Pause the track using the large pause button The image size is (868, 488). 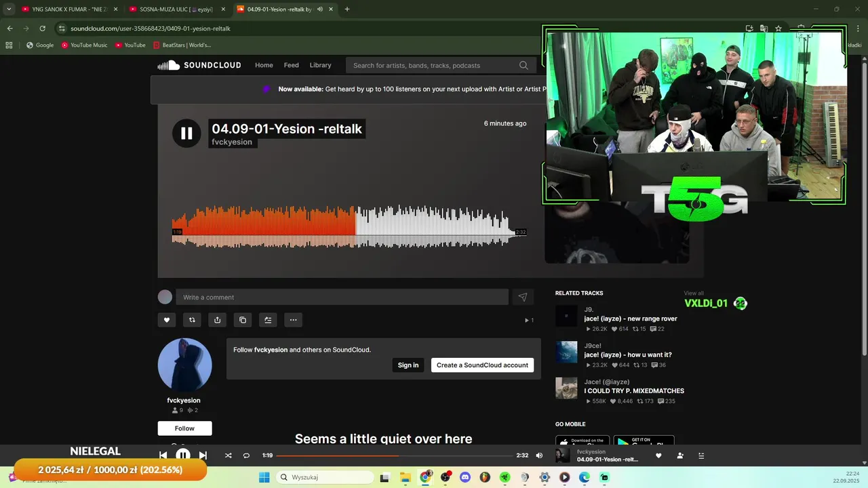pos(186,134)
